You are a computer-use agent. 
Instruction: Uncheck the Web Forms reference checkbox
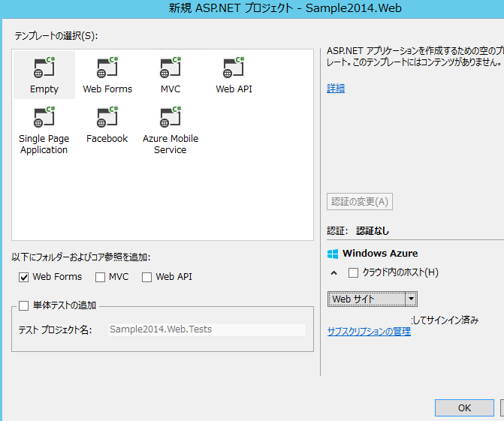click(x=23, y=277)
